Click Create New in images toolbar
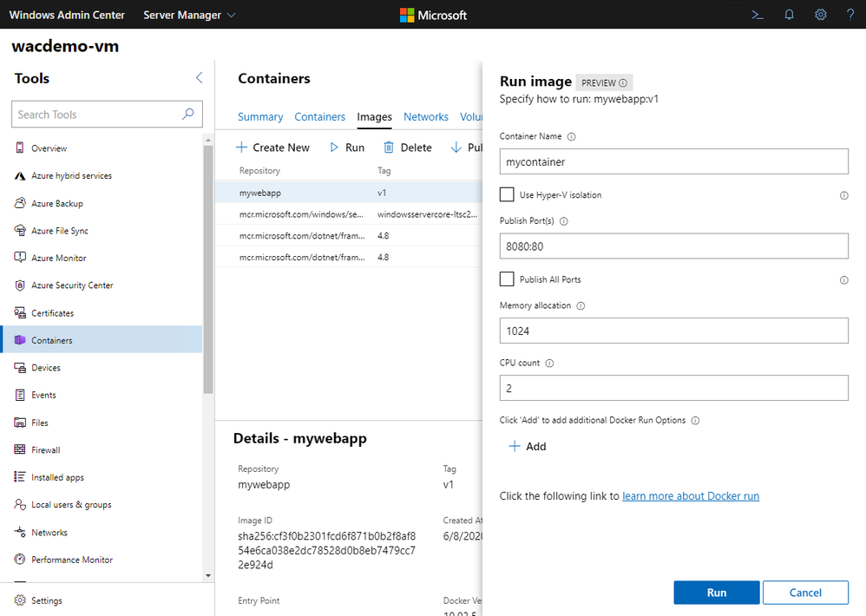The image size is (866, 616). tap(272, 147)
